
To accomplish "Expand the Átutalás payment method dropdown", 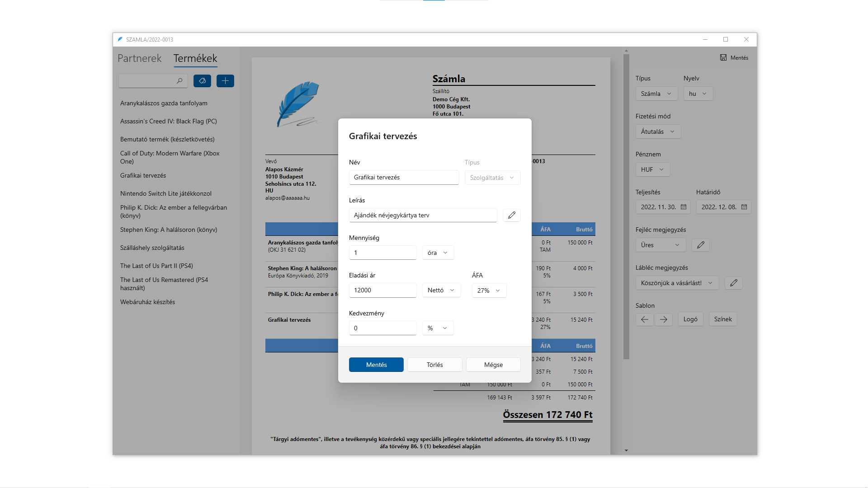I will (x=658, y=131).
